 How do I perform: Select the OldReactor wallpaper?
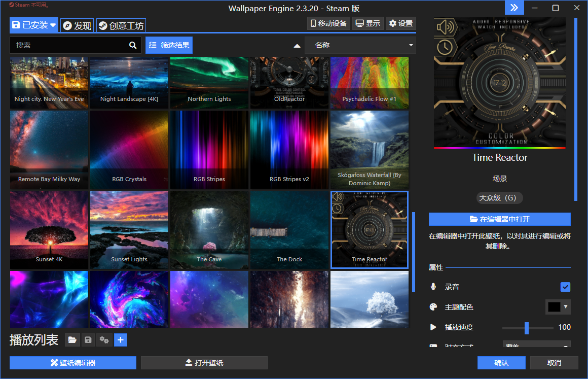coord(289,83)
